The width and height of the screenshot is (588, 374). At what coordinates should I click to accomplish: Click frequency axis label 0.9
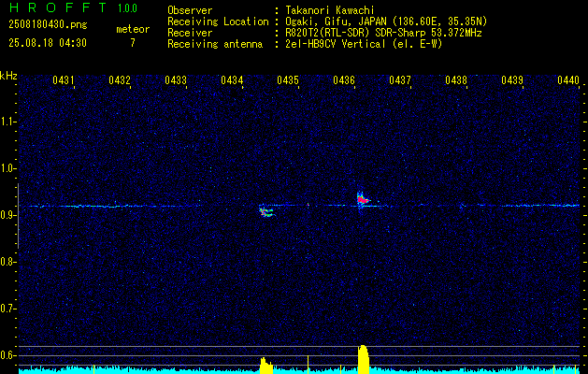click(7, 215)
